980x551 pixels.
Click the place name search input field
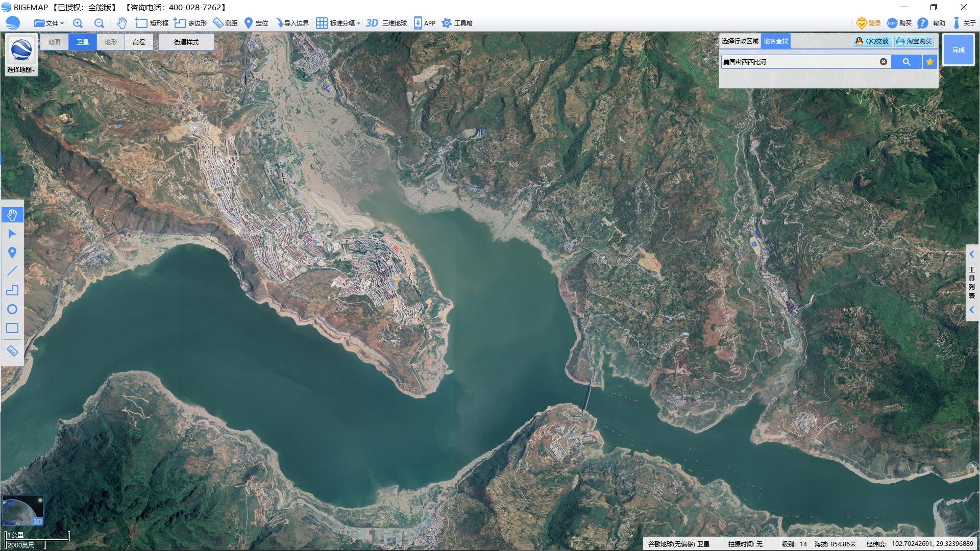[799, 62]
